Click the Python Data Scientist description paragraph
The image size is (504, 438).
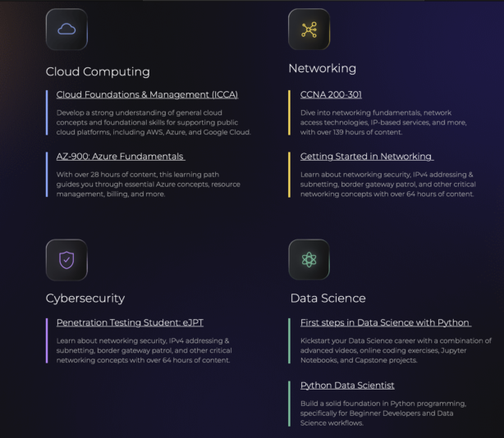click(x=384, y=412)
